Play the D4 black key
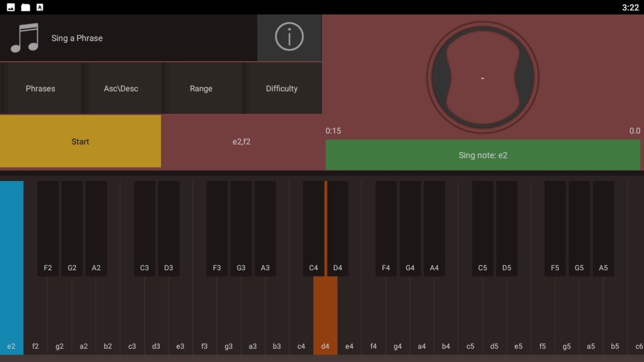Screen dimensions: 644x362 pos(338,228)
